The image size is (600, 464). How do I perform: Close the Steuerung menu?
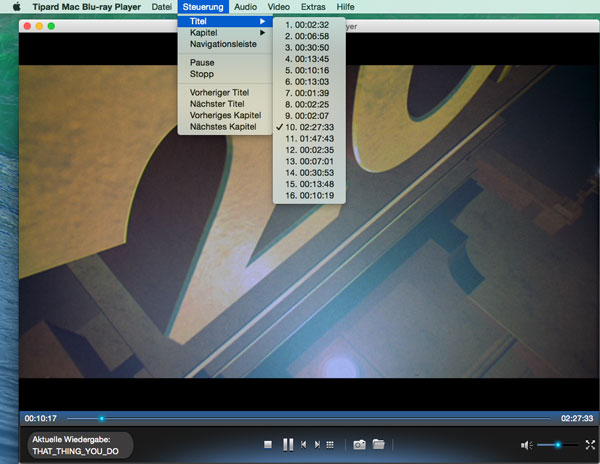pyautogui.click(x=203, y=7)
